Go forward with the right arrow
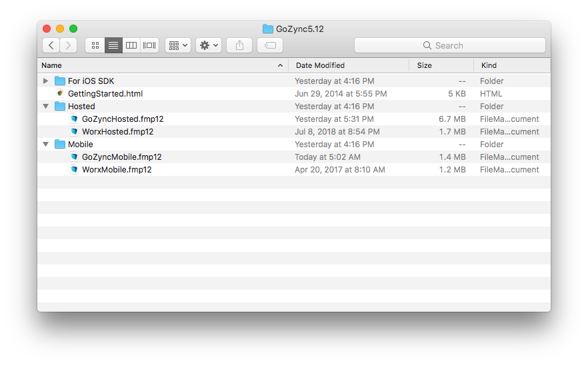The image size is (588, 365). pyautogui.click(x=68, y=45)
